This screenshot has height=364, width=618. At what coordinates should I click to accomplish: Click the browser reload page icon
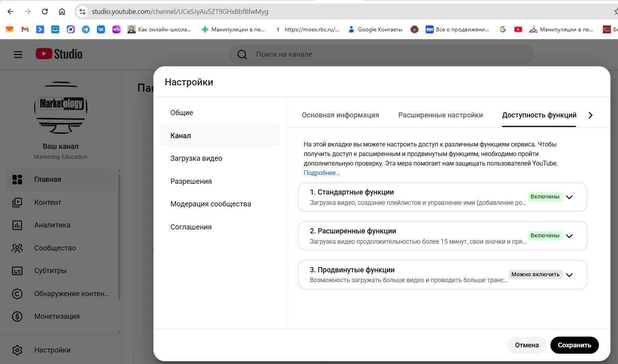(45, 12)
